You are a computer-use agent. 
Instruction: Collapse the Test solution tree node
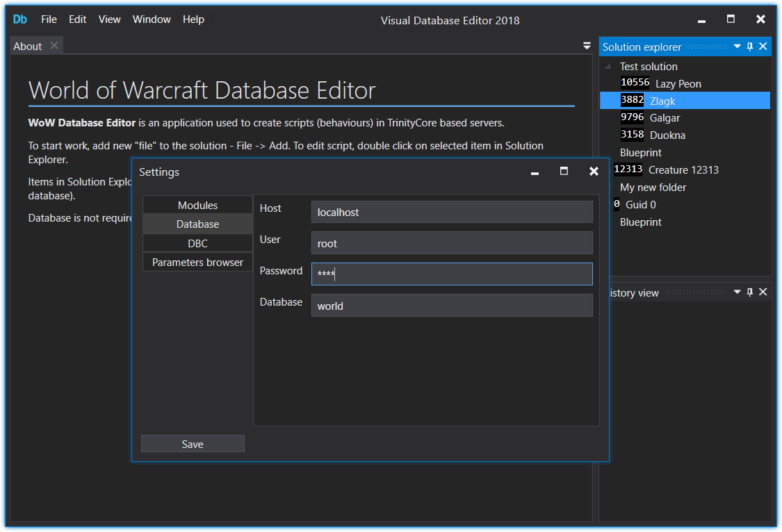tap(608, 66)
